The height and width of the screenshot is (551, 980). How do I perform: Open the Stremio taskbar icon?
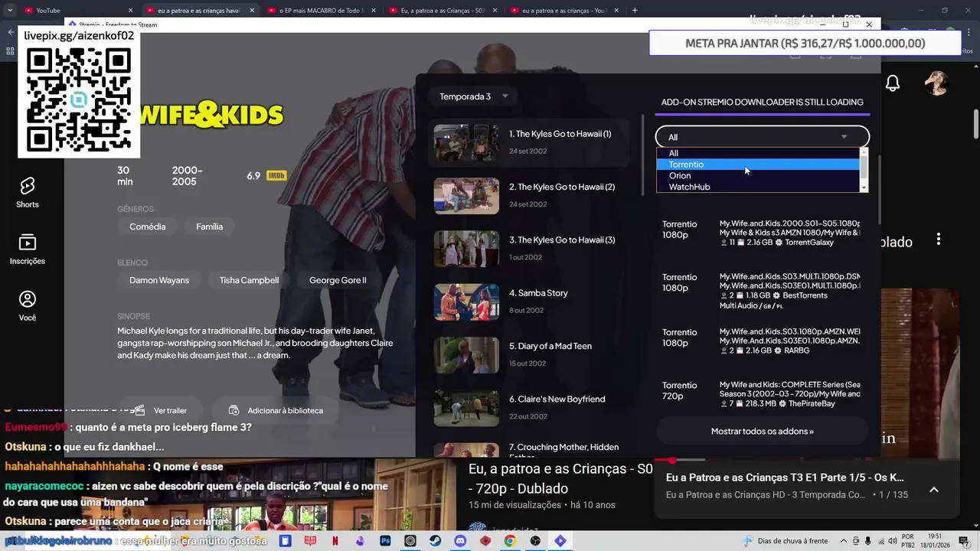click(560, 541)
